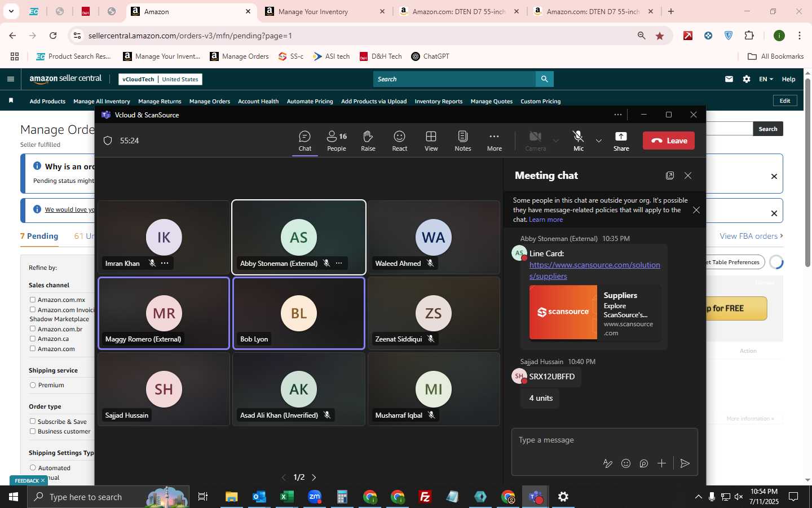The image size is (812, 508).
Task: Open the Loop components icon in chat
Action: point(644,463)
